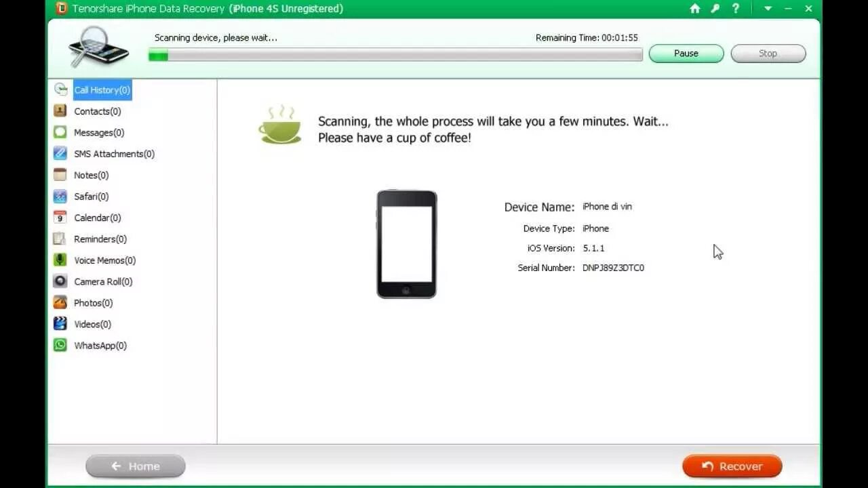Screen dimensions: 868x488
Task: Click the home icon in title bar
Action: [x=695, y=9]
